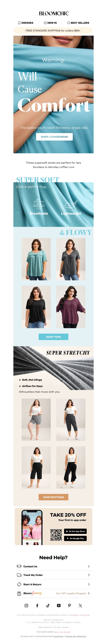The image size is (107, 644).
Task: Open the Dresses menu item
Action: pos(25,23)
